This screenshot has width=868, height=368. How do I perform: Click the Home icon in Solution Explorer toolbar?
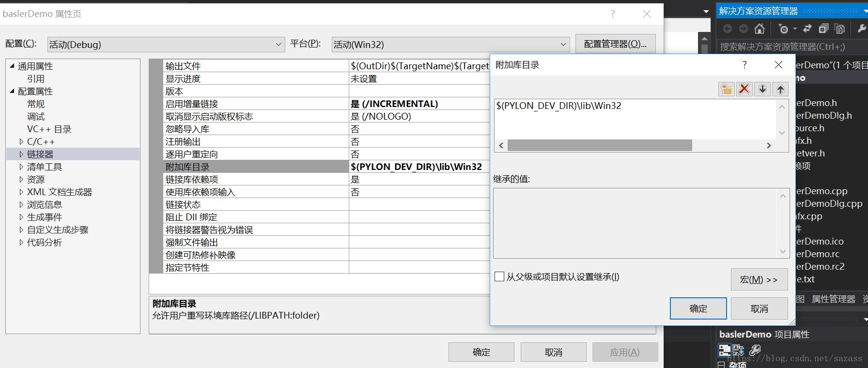pyautogui.click(x=759, y=29)
